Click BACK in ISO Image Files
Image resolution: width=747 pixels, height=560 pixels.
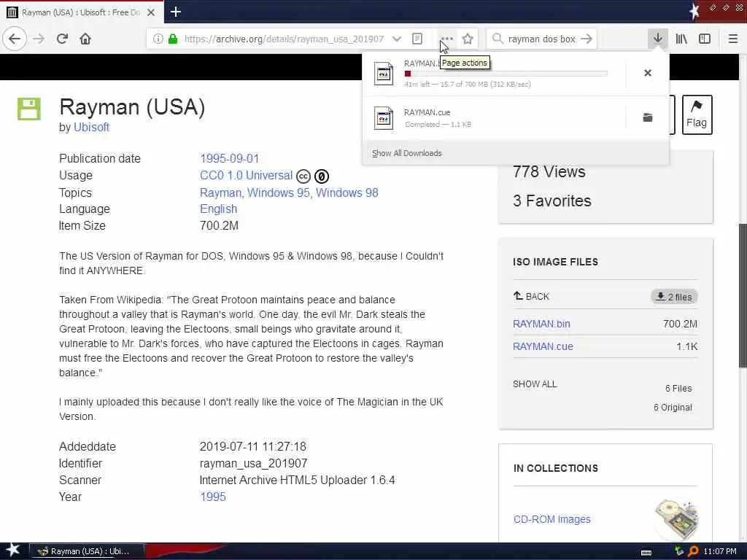[531, 296]
